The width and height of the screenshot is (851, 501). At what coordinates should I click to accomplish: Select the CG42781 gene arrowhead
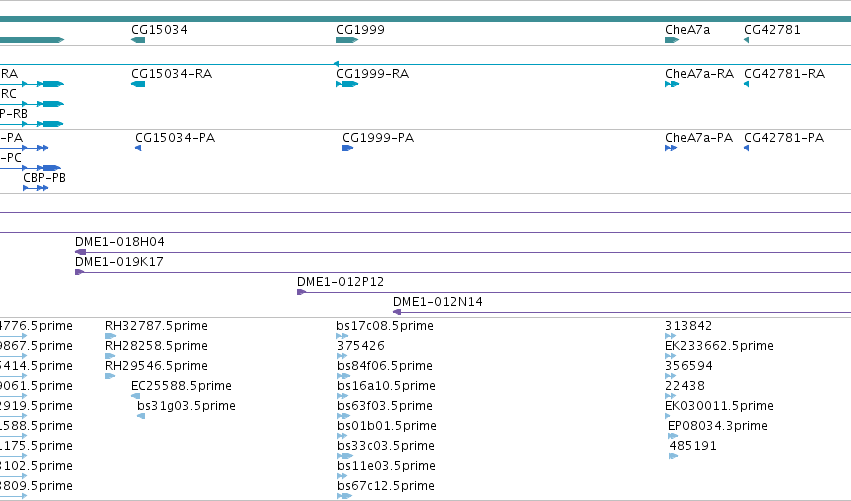(747, 40)
